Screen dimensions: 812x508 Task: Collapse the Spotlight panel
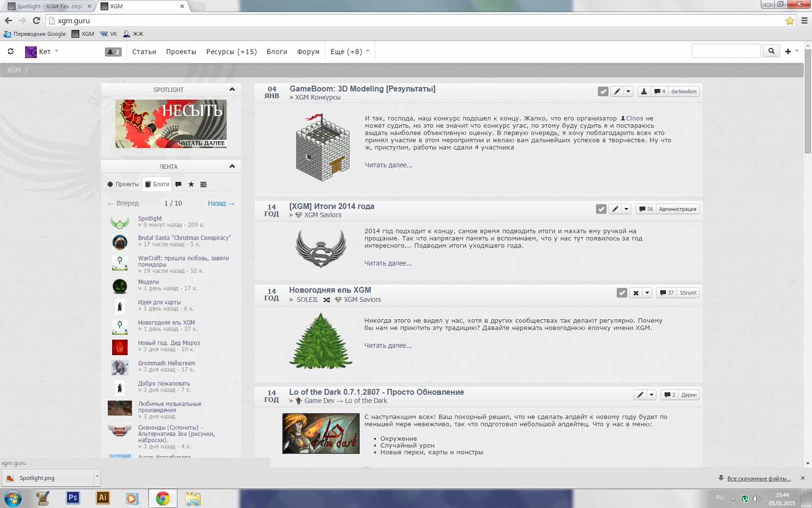[232, 90]
